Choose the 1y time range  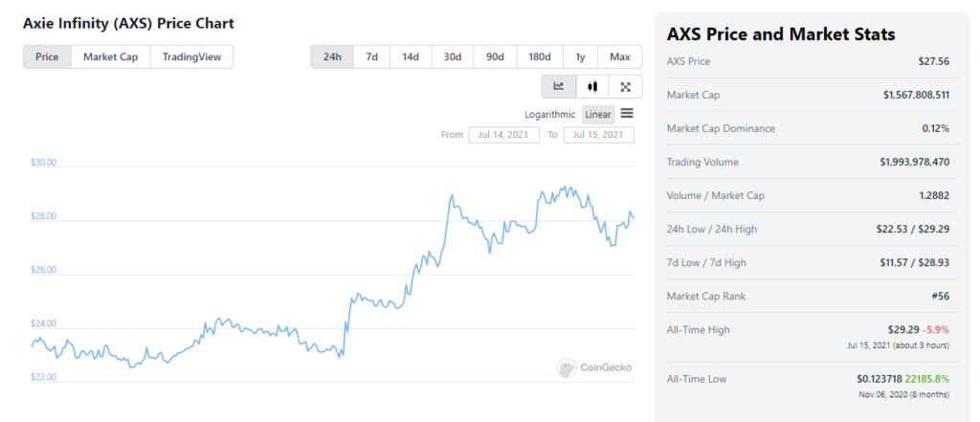581,56
